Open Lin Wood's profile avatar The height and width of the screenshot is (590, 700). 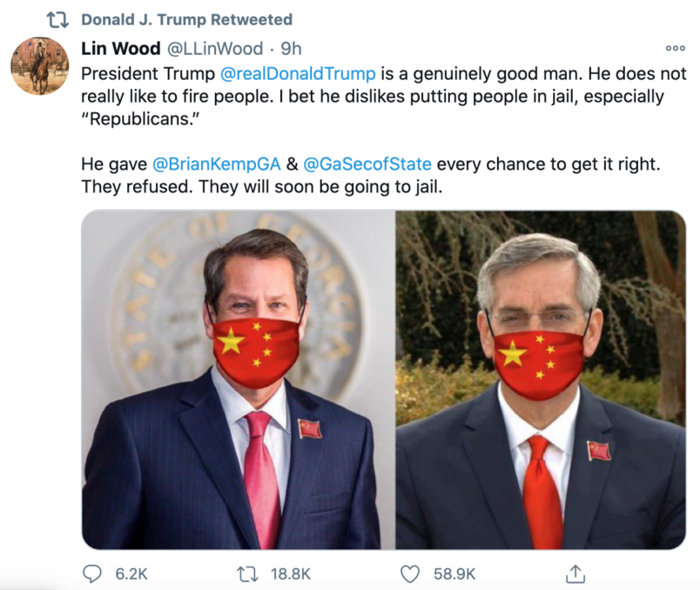coord(40,66)
